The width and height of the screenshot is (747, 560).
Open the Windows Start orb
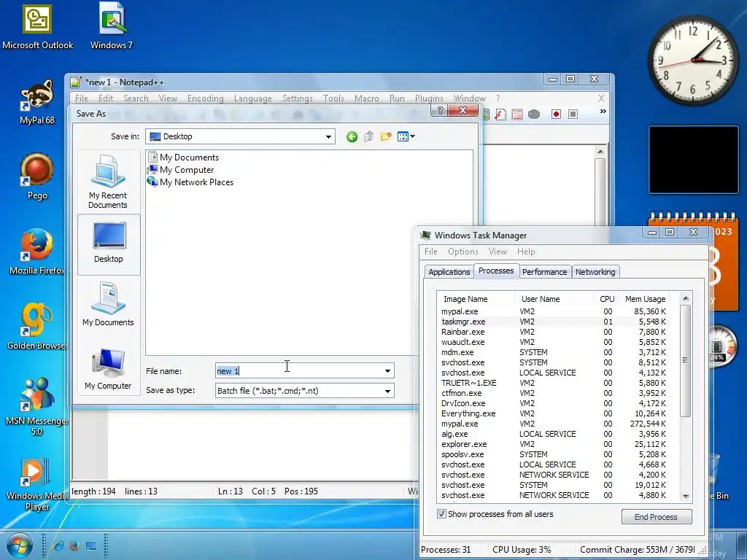[19, 545]
